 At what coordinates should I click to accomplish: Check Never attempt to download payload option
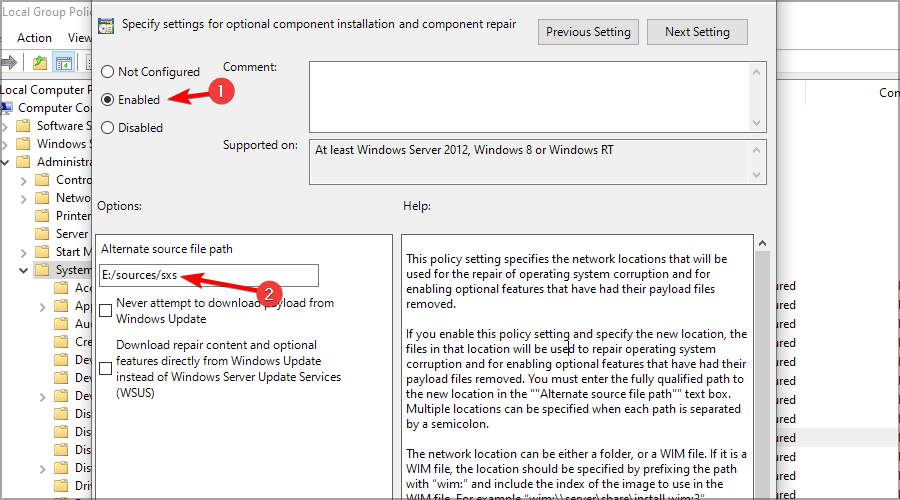(106, 311)
